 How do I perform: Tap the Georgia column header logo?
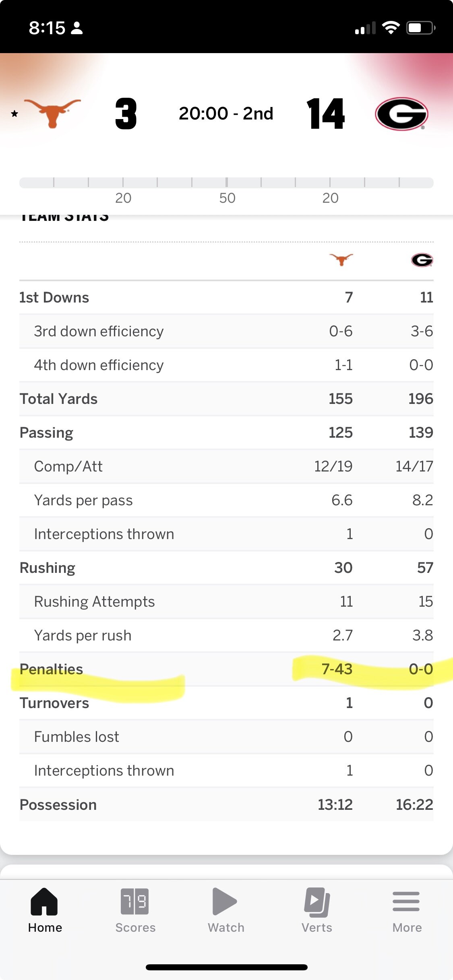(422, 260)
